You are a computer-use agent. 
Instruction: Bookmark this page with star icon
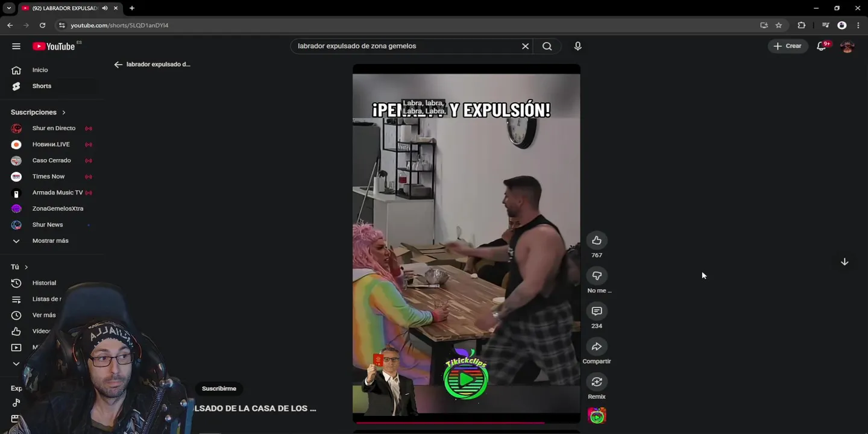(779, 25)
